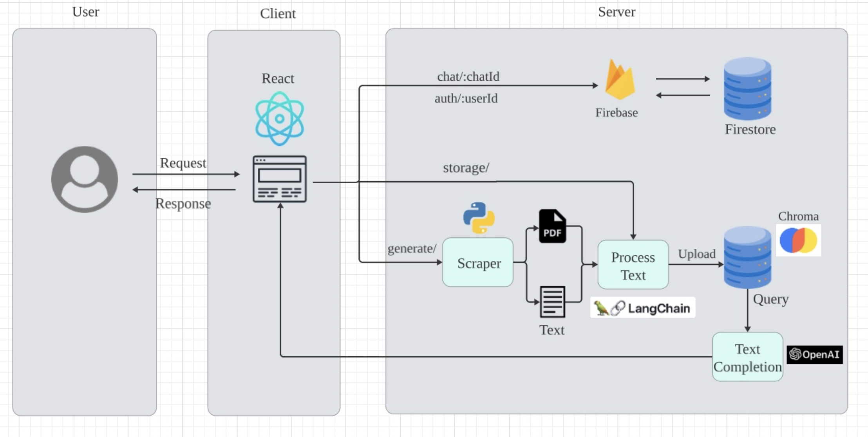Select the React atom logo
The width and height of the screenshot is (868, 437).
(279, 119)
